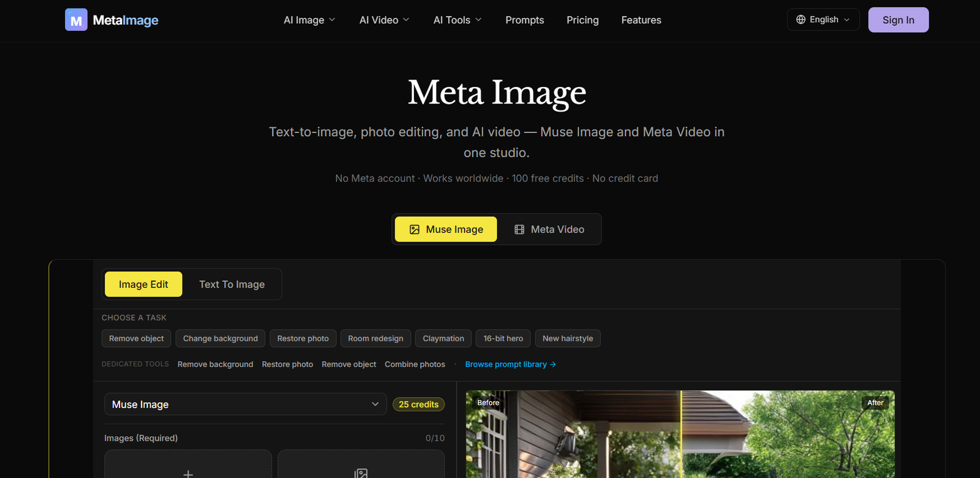Click the 0/10 image counter
This screenshot has height=478, width=980.
tap(435, 438)
